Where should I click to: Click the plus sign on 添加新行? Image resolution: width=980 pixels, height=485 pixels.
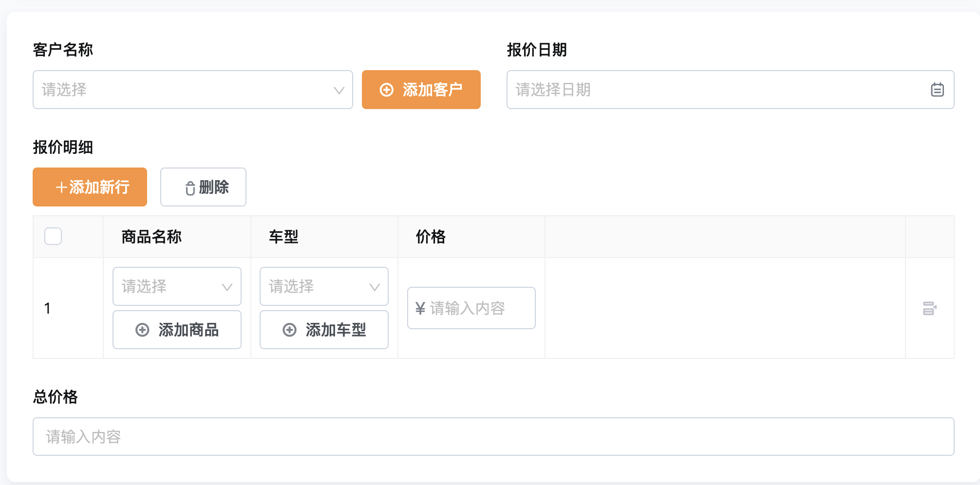(61, 187)
